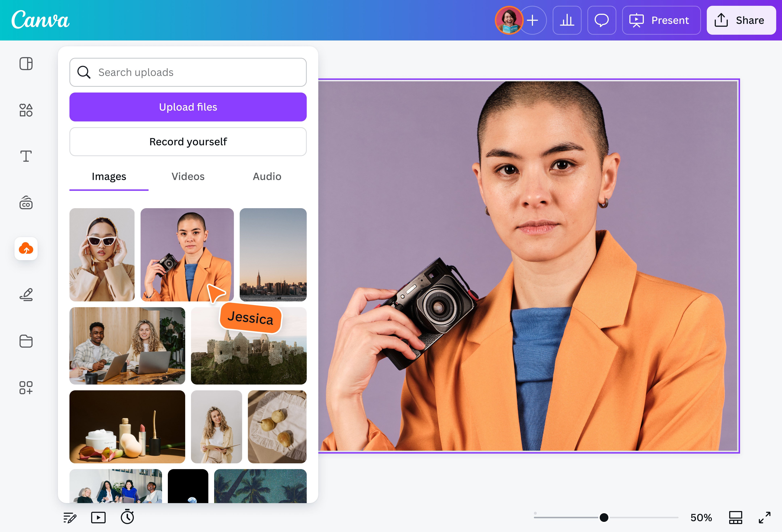Switch to the Uploads panel
This screenshot has height=532, width=782.
tap(26, 249)
